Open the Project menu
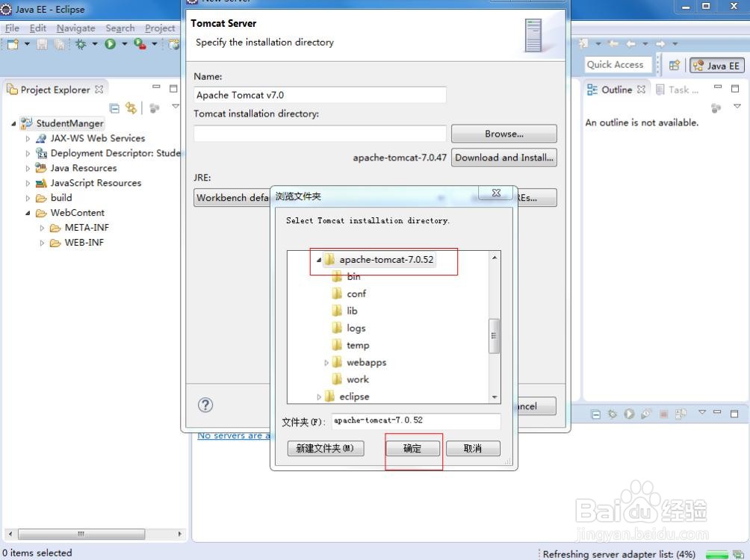This screenshot has height=560, width=750. point(160,28)
